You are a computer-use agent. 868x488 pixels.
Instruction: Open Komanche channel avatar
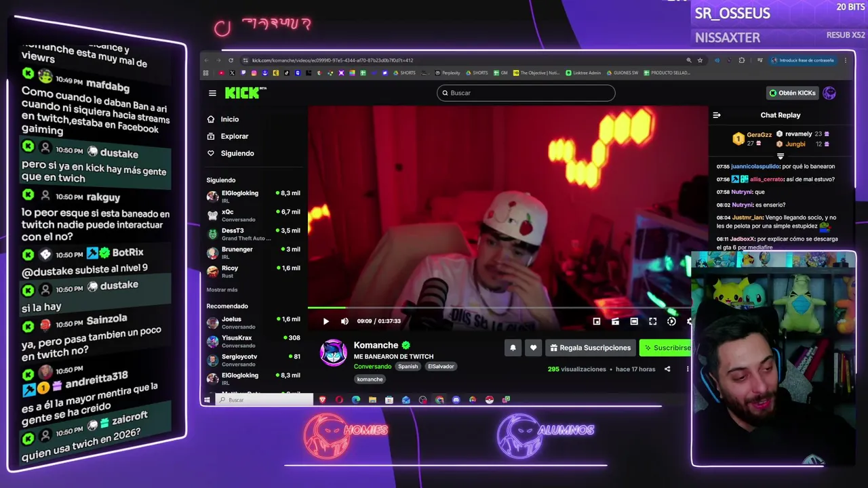point(334,353)
